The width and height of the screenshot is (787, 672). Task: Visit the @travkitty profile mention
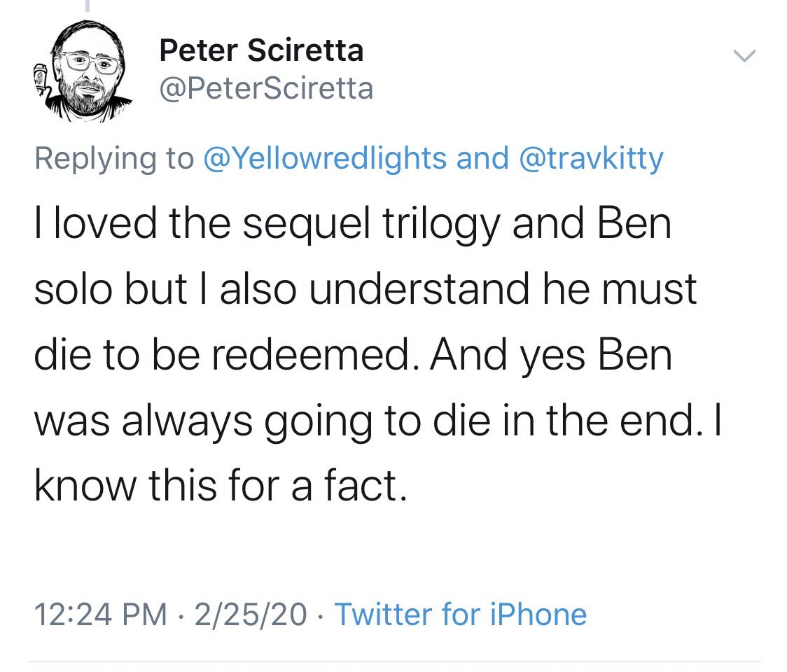(592, 158)
